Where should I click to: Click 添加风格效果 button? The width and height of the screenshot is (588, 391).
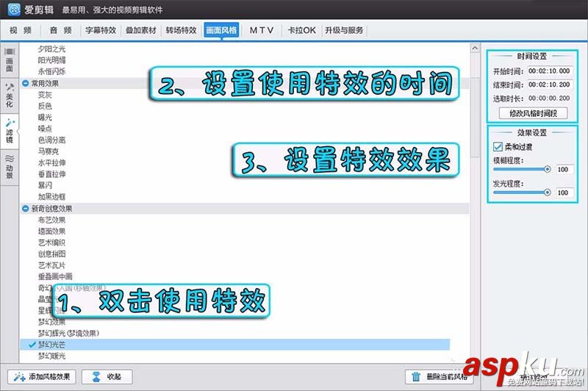(42, 376)
